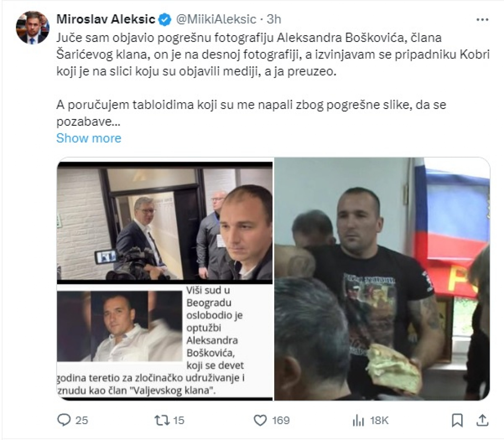Open view analytics bar chart icon
This screenshot has height=440, width=504.
358,421
